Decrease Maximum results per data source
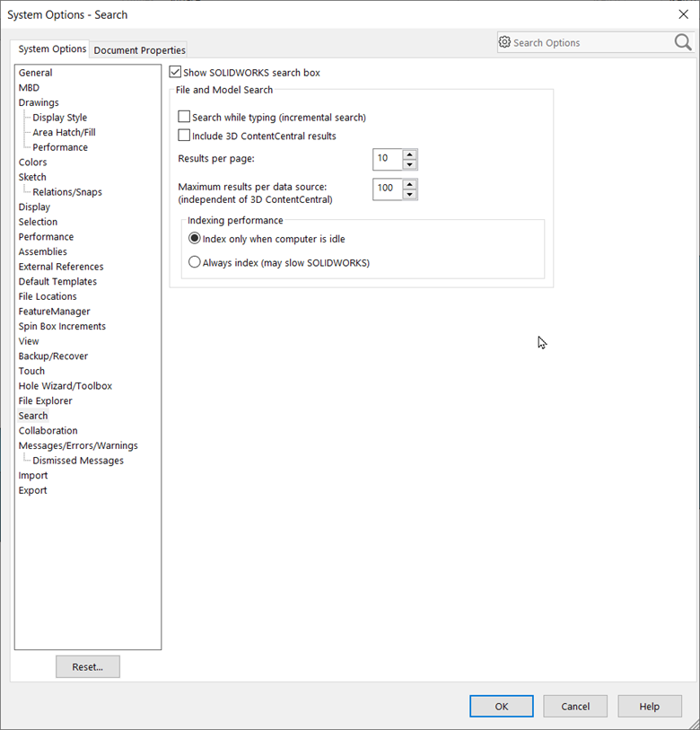This screenshot has height=730, width=700. [x=409, y=194]
